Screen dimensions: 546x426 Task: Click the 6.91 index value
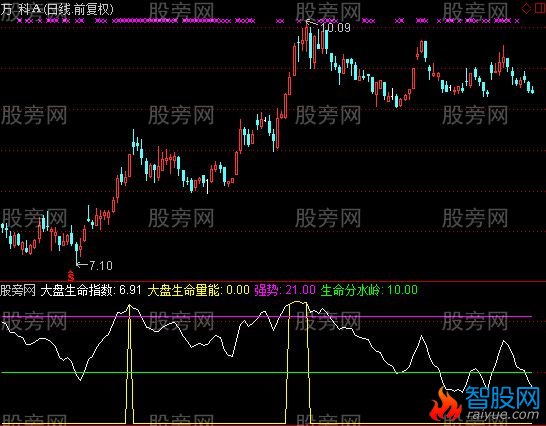(131, 290)
